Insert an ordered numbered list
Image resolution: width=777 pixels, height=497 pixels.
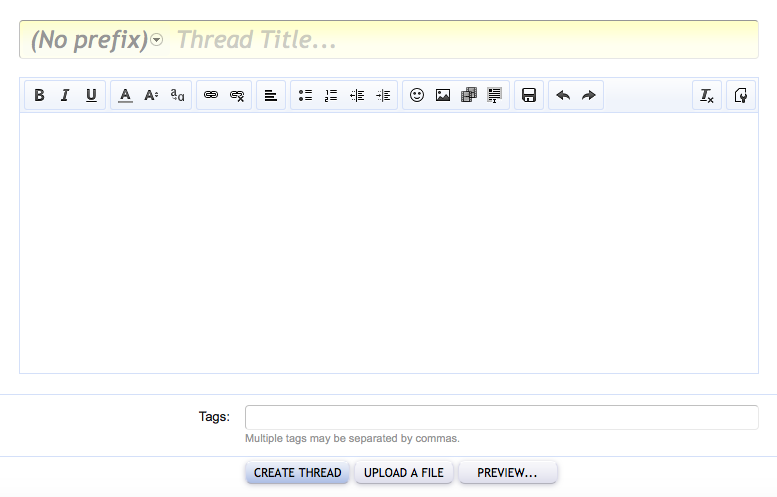331,96
